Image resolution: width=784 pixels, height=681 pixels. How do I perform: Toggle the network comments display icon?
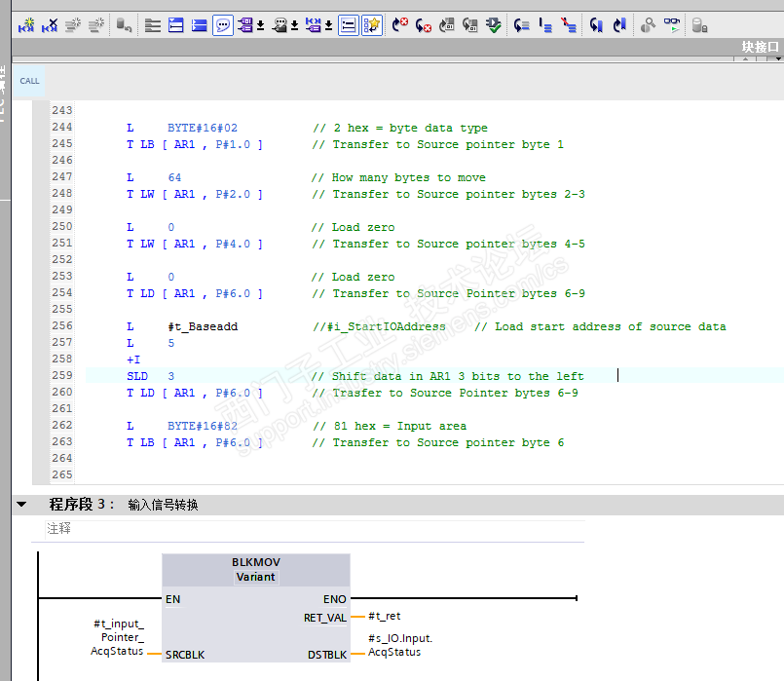349,25
